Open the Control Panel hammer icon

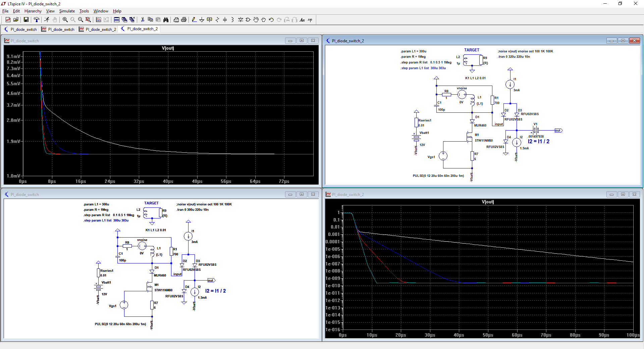37,20
